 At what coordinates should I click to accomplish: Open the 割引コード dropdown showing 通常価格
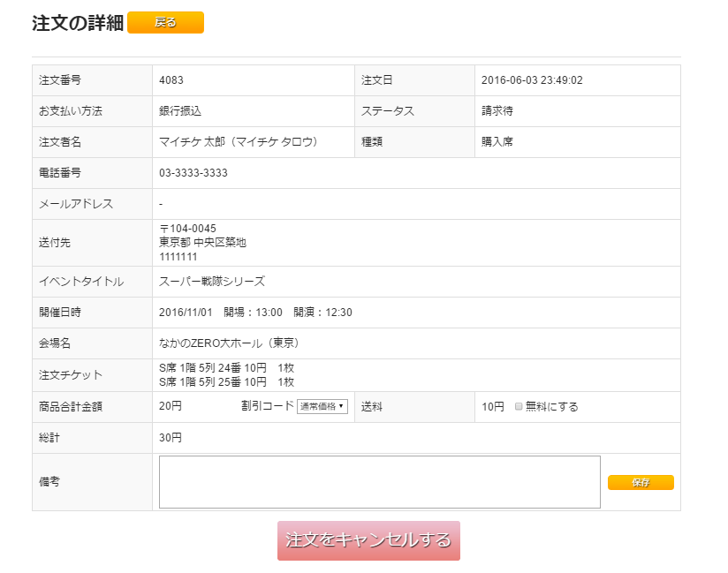pos(322,407)
